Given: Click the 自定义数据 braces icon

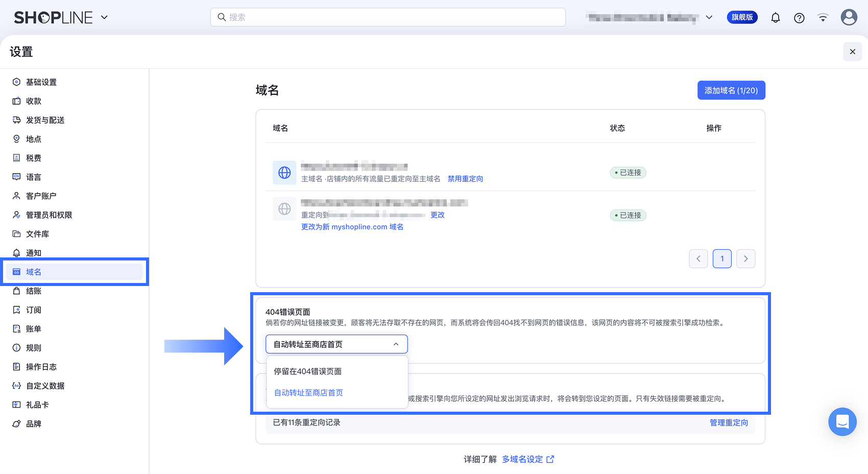Looking at the screenshot, I should pyautogui.click(x=16, y=386).
